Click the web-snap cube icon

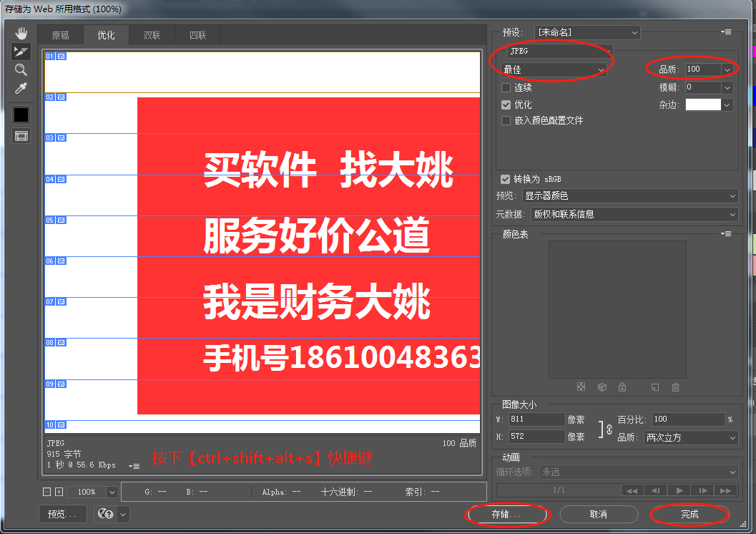tap(602, 387)
